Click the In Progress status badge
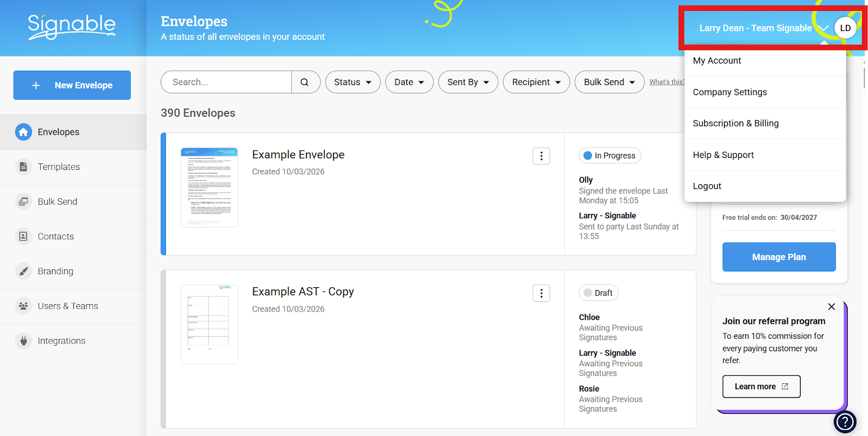Image resolution: width=868 pixels, height=436 pixels. [x=610, y=156]
